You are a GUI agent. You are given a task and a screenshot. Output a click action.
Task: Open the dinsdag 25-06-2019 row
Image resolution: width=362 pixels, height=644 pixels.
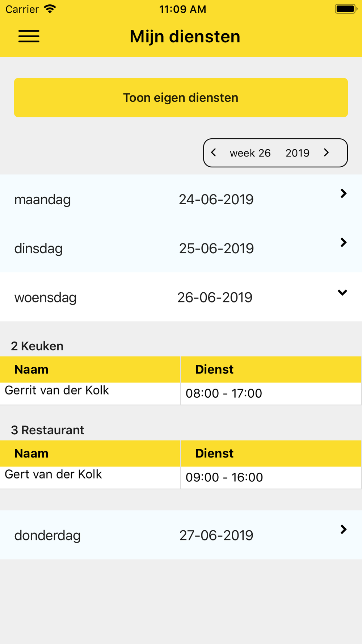181,248
